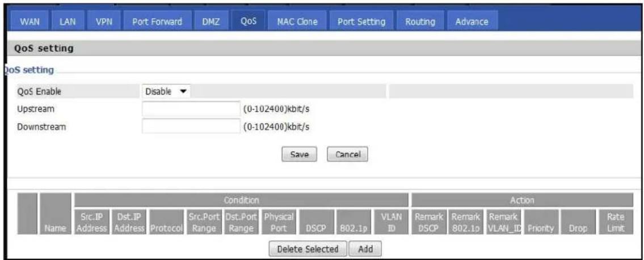This screenshot has height=260, width=644.
Task: Delete Selected QoS rules
Action: click(308, 249)
